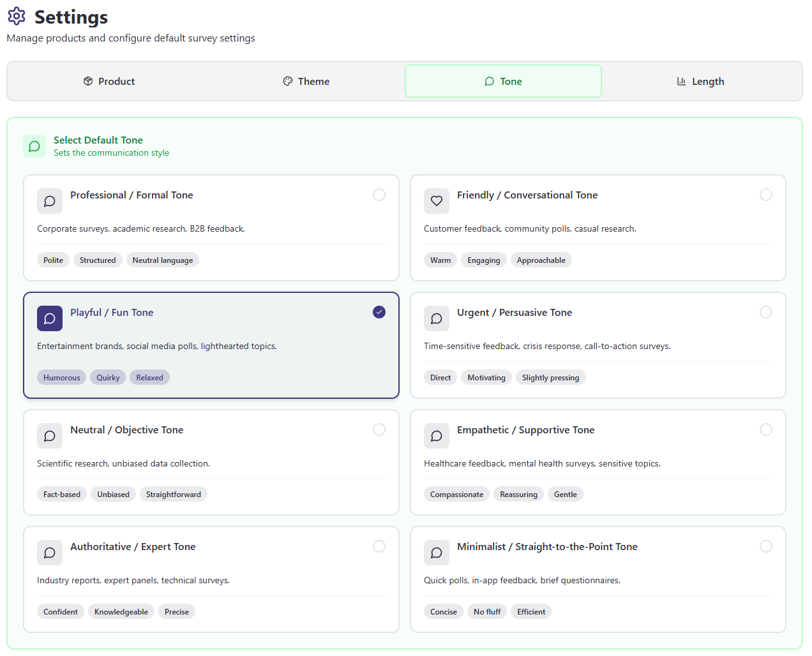The image size is (812, 656).
Task: Click the Empathetic / Supportive Tone chat icon
Action: pyautogui.click(x=437, y=436)
